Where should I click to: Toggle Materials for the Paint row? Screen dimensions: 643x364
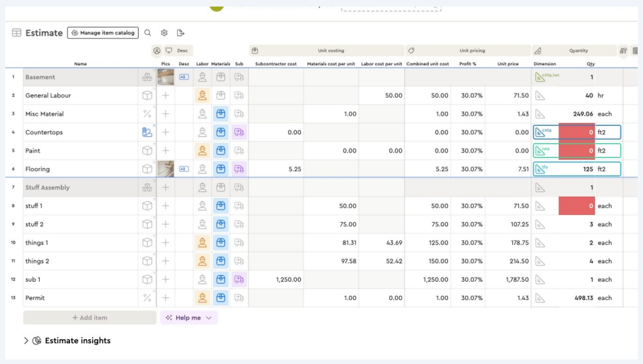pyautogui.click(x=221, y=150)
